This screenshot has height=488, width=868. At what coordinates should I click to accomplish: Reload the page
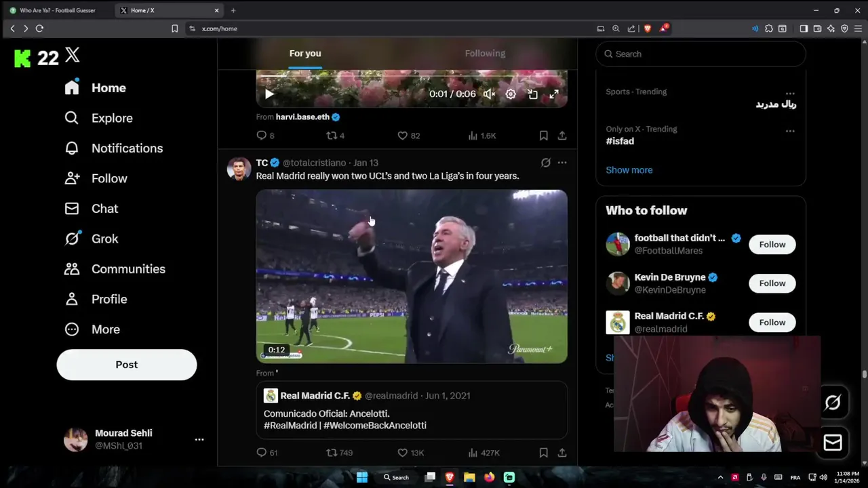pyautogui.click(x=39, y=28)
